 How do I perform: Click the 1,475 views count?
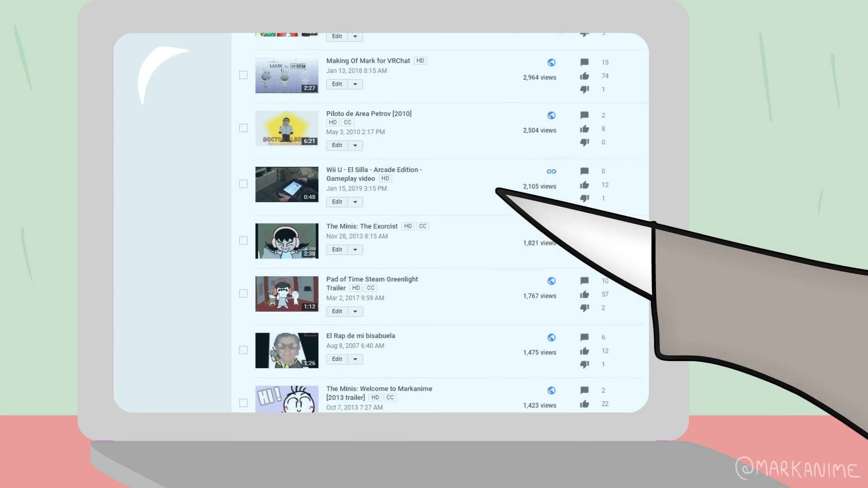(x=539, y=352)
